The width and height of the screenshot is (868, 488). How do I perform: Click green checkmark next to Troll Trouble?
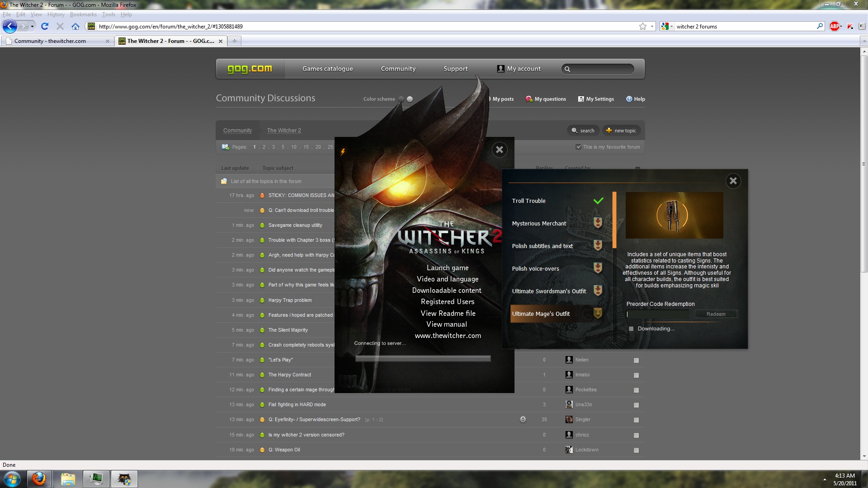[598, 201]
